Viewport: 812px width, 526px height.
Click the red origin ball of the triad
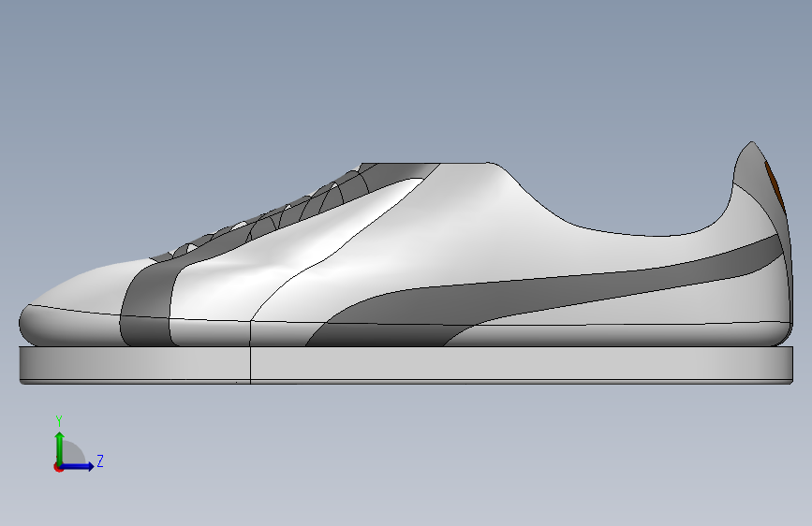tap(58, 467)
